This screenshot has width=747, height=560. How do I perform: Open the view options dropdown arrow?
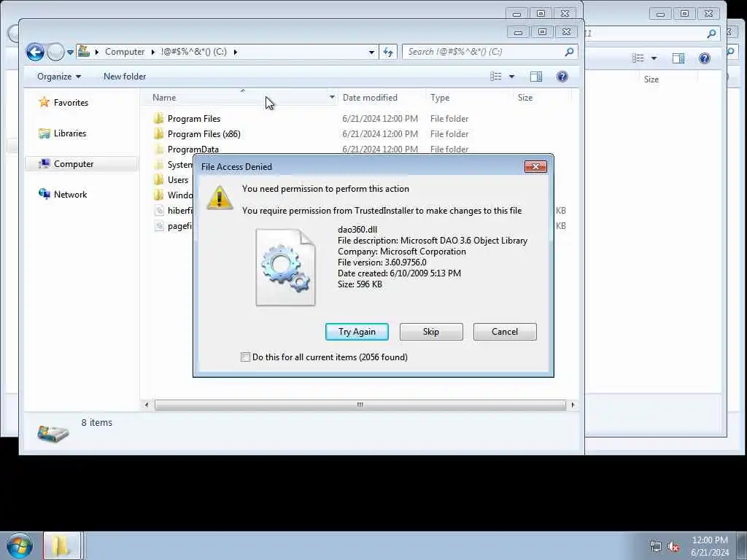coord(511,77)
